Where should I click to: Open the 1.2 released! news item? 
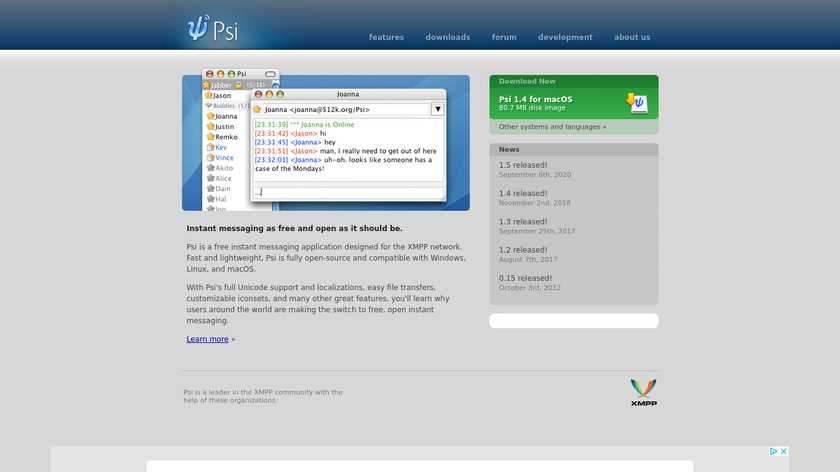[x=523, y=250]
